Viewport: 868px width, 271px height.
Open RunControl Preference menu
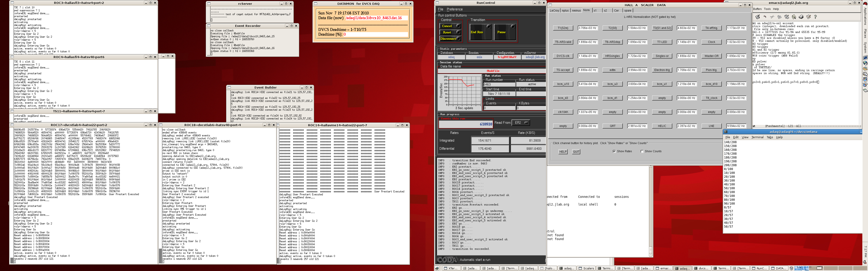click(x=455, y=9)
